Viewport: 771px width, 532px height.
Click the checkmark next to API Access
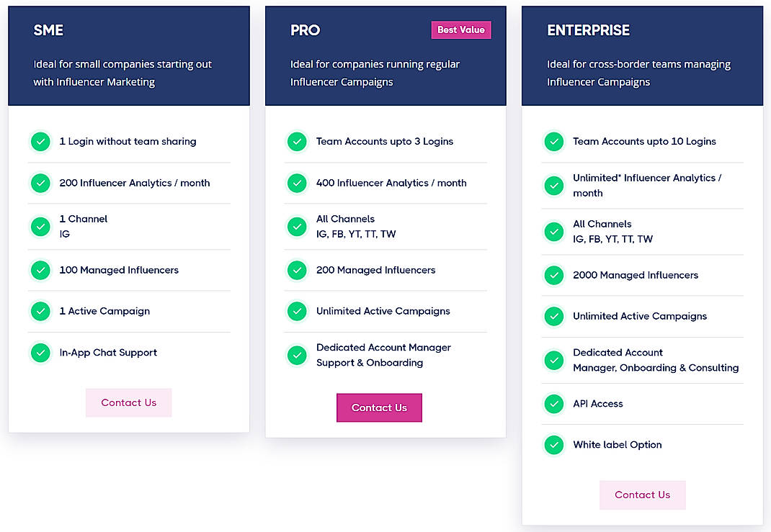click(553, 404)
